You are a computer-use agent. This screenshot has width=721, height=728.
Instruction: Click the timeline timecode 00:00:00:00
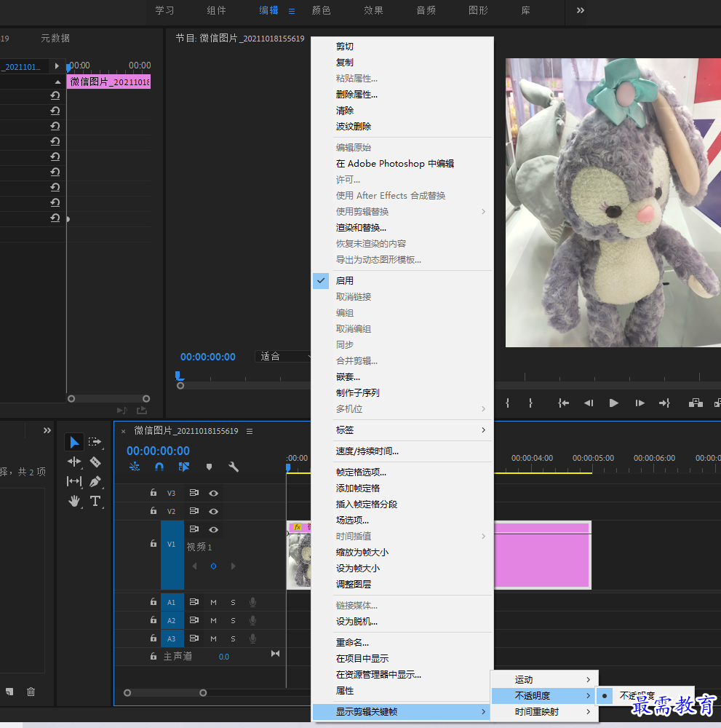click(158, 451)
